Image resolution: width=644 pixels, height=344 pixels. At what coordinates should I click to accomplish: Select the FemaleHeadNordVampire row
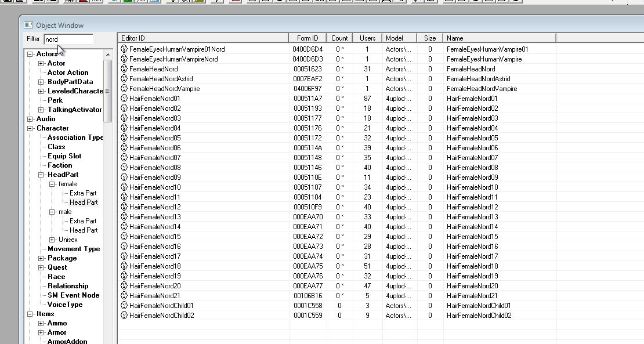click(337, 88)
